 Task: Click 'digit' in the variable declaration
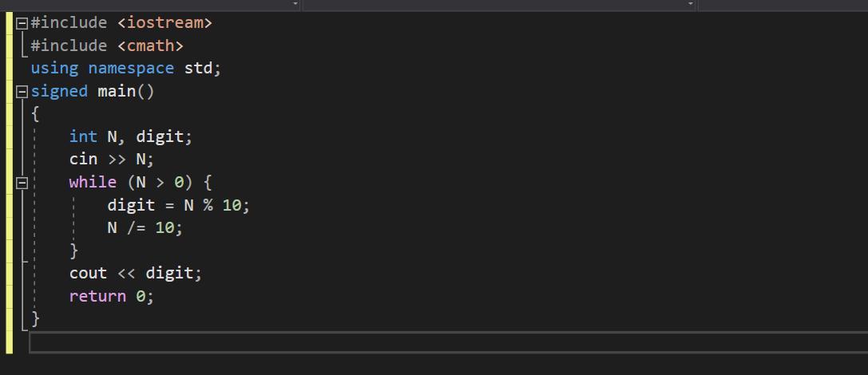click(160, 136)
